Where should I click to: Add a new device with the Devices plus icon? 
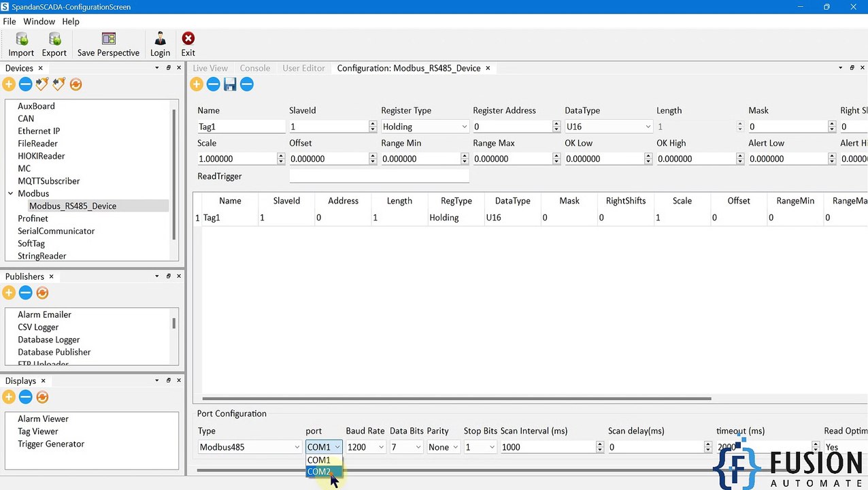[9, 84]
